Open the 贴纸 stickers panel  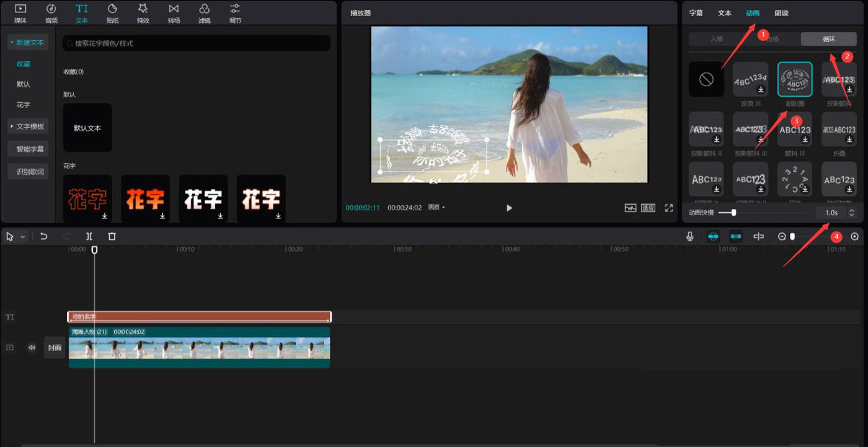112,12
